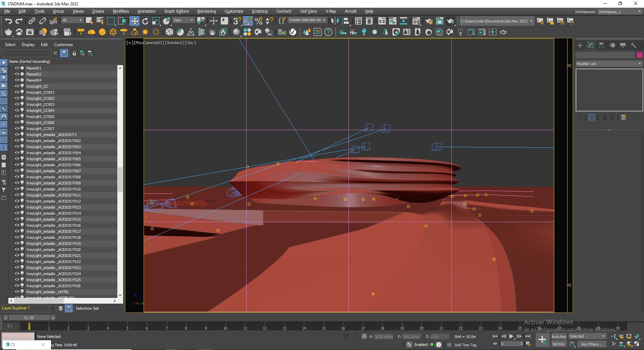Click the Key Filters button
The width and height of the screenshot is (644, 350).
click(591, 344)
